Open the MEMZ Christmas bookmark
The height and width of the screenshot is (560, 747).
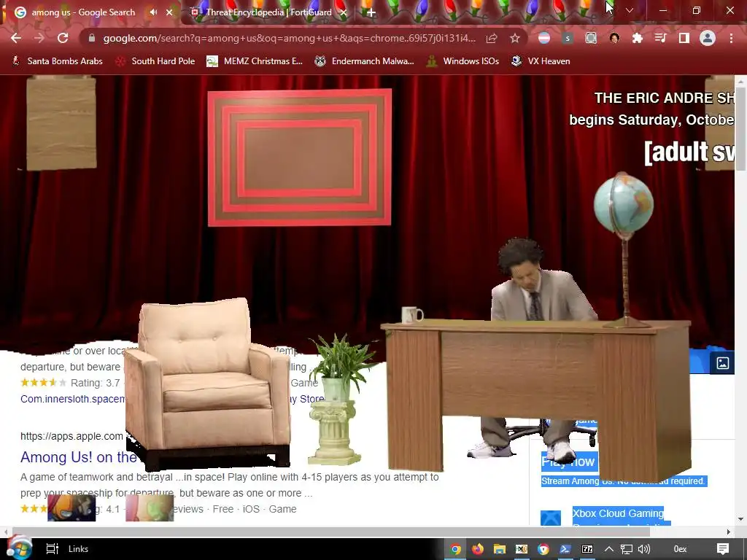[x=255, y=61]
